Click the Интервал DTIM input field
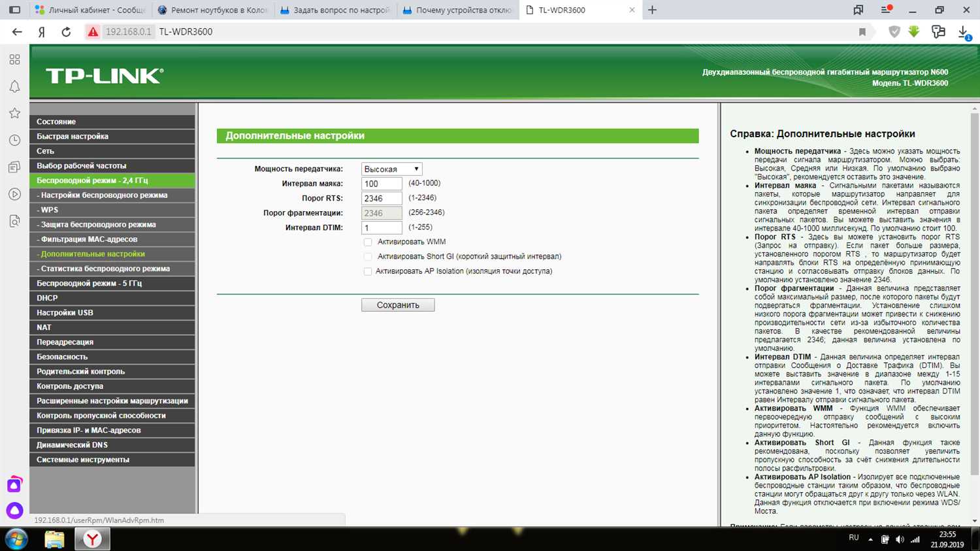The width and height of the screenshot is (980, 551). tap(382, 227)
